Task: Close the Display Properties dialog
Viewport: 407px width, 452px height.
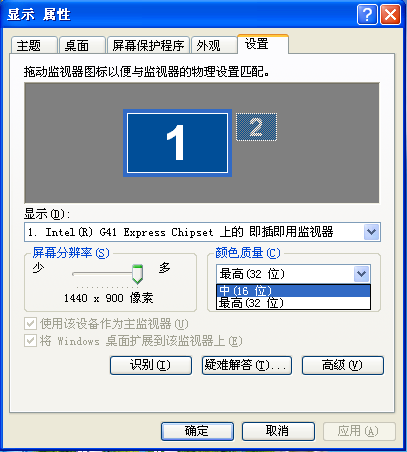Action: click(390, 15)
